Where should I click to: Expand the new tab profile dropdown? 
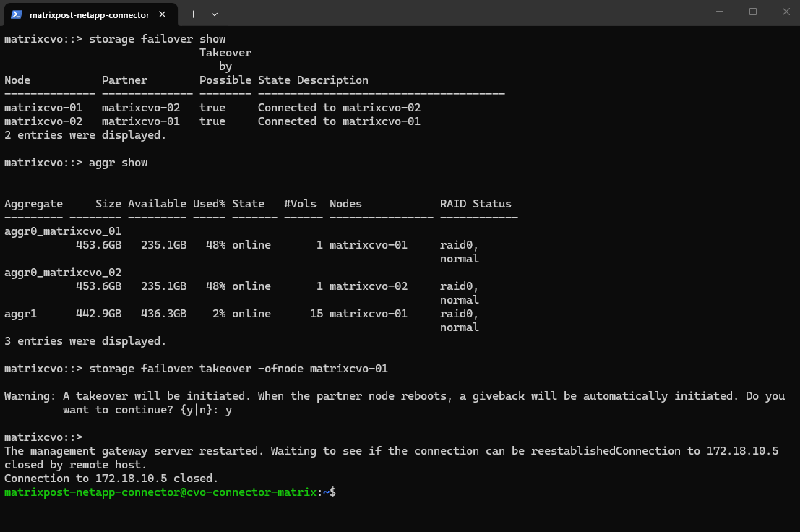coord(215,14)
